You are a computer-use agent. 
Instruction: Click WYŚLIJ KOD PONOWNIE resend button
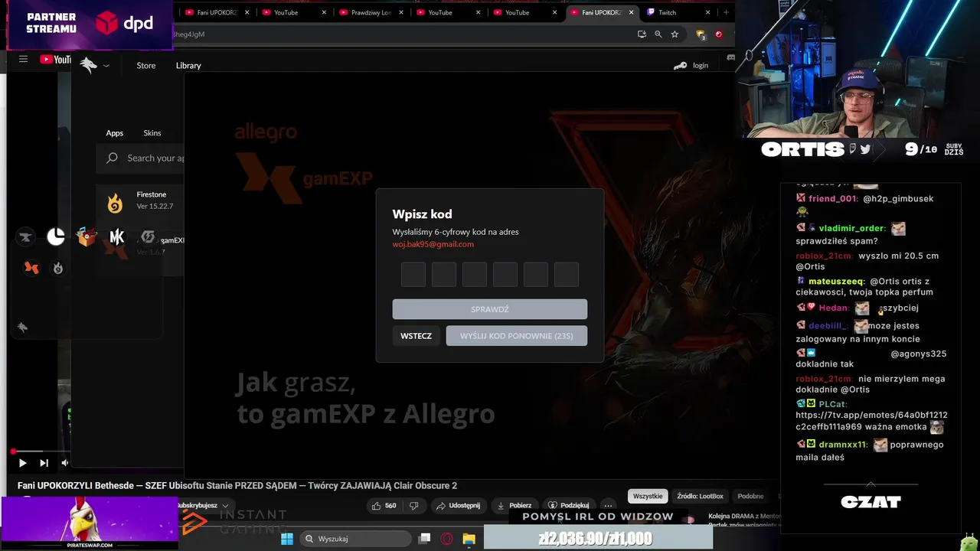pyautogui.click(x=517, y=336)
